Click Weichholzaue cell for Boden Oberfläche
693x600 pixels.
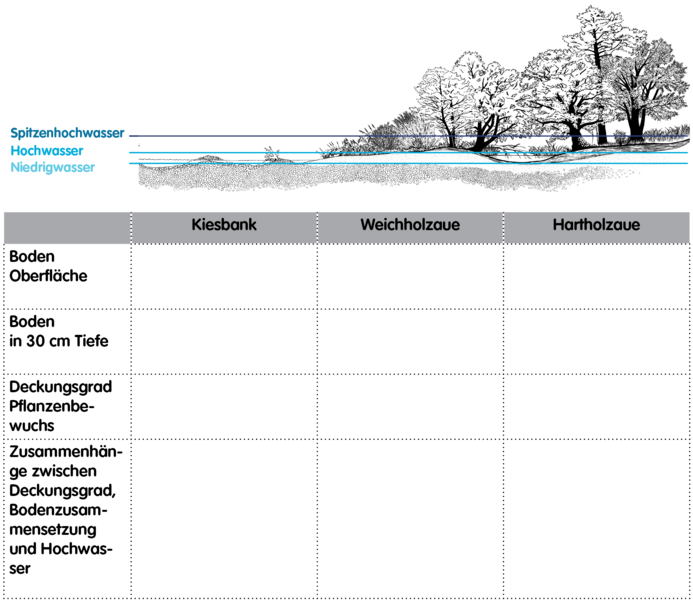pyautogui.click(x=410, y=277)
